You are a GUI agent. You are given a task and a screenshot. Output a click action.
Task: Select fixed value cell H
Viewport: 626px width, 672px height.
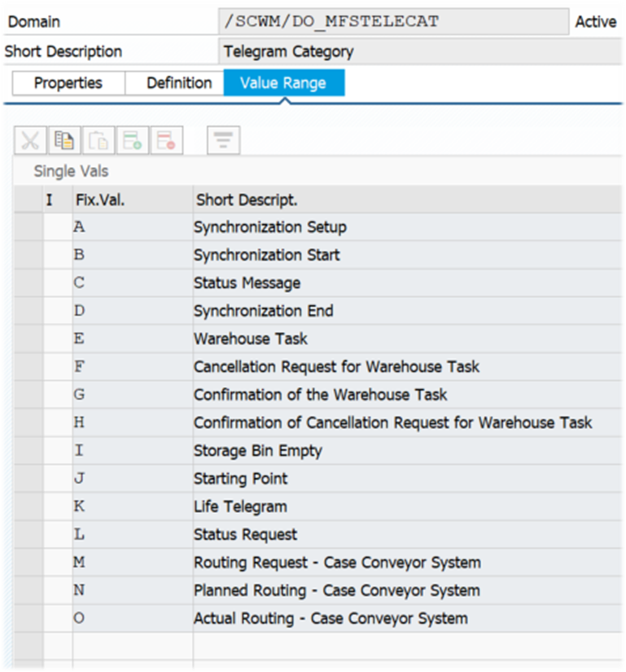click(x=133, y=423)
